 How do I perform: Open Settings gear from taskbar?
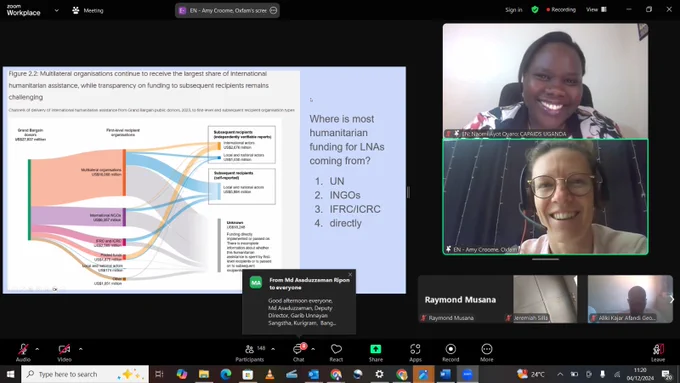[379, 374]
